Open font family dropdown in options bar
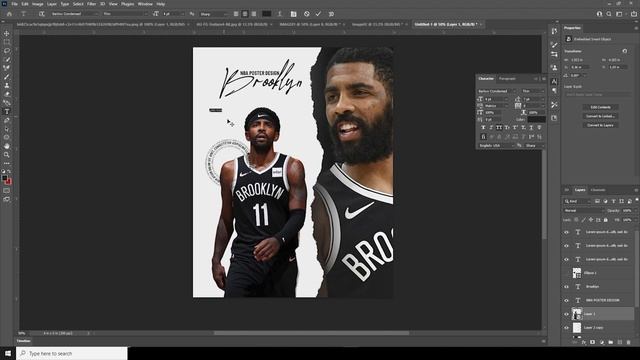640x360 pixels. click(x=74, y=14)
